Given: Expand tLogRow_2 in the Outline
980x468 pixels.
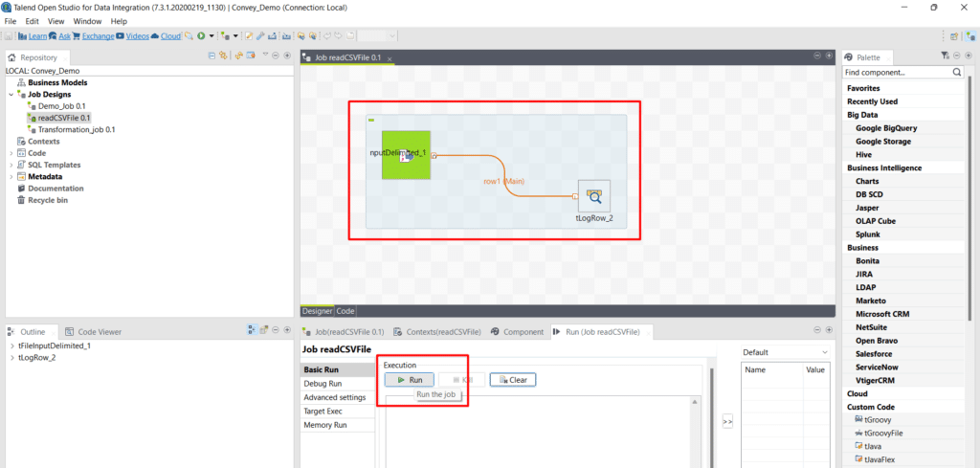Looking at the screenshot, I should [x=12, y=357].
